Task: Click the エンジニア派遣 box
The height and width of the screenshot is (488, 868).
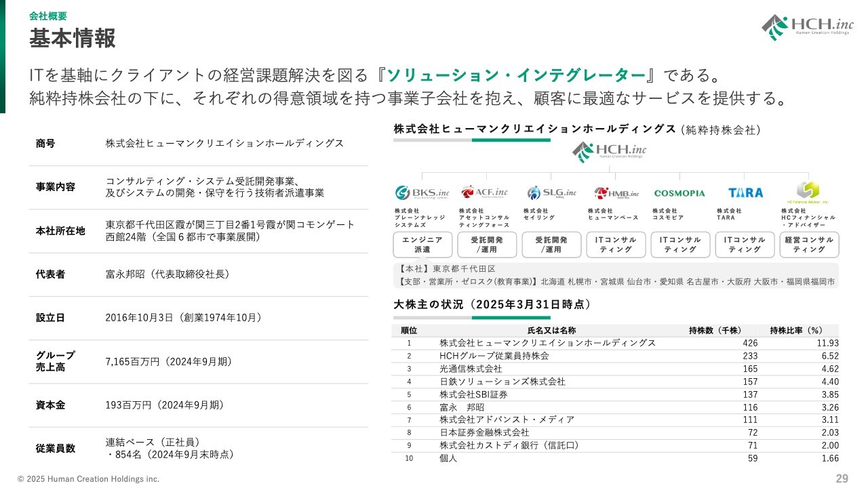Action: coord(422,245)
